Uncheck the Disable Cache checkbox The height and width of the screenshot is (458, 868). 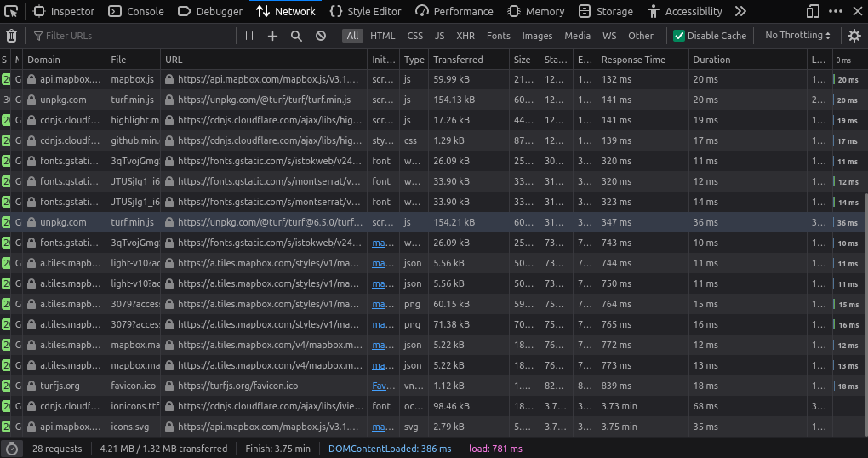[679, 36]
